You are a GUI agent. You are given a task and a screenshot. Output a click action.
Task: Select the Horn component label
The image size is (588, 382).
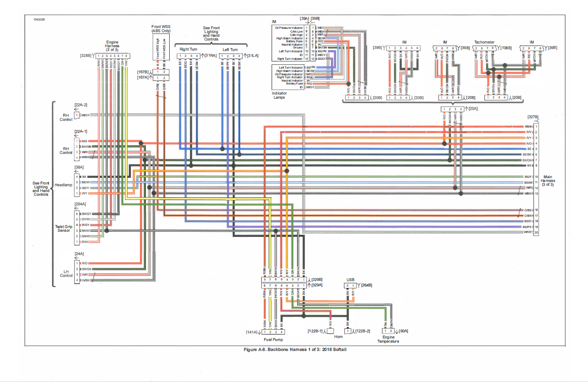[x=338, y=337]
